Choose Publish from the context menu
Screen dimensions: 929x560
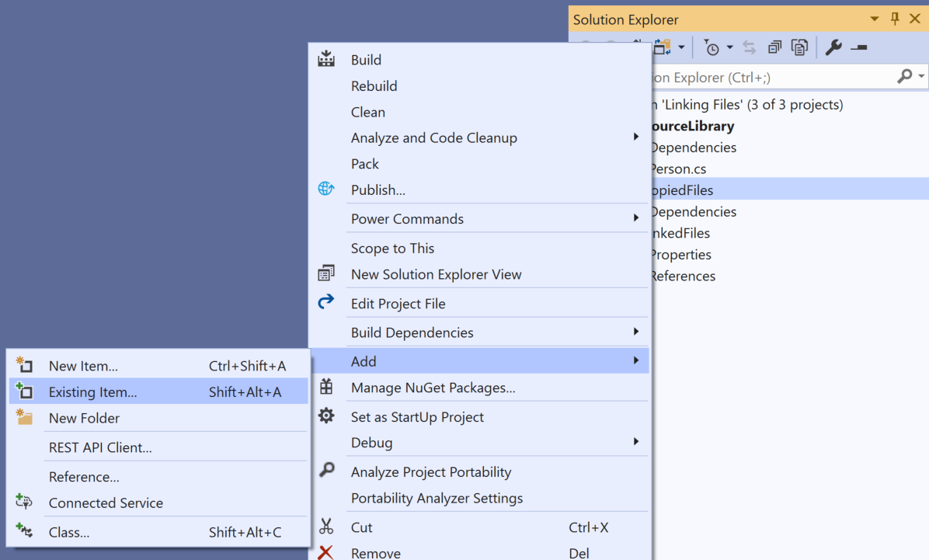(378, 190)
